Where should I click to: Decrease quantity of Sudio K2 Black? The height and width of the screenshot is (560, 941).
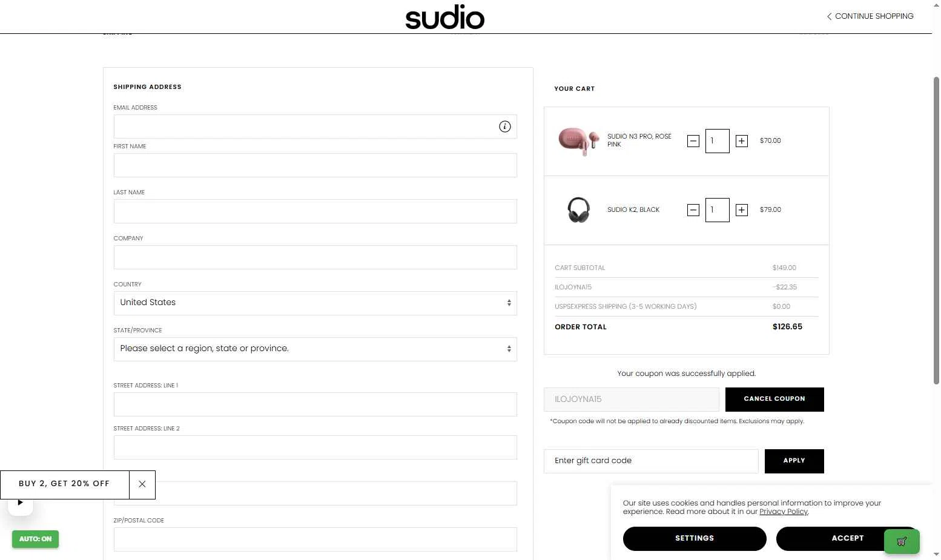(693, 210)
